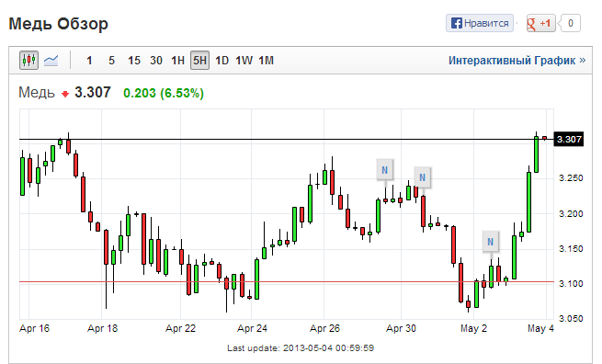Switch to line chart view

[51, 61]
